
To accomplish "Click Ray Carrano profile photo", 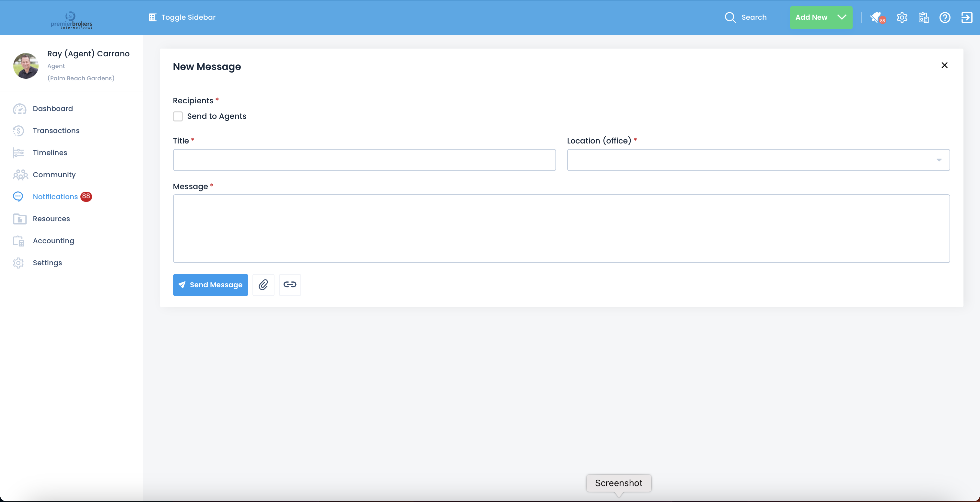I will (x=26, y=66).
